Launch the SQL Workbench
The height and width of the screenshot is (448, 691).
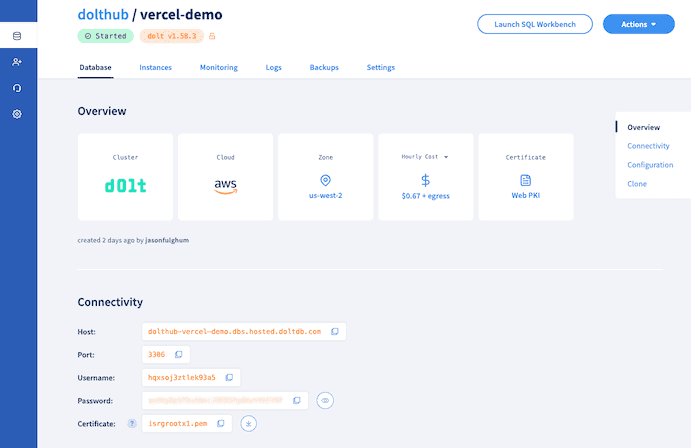(535, 24)
